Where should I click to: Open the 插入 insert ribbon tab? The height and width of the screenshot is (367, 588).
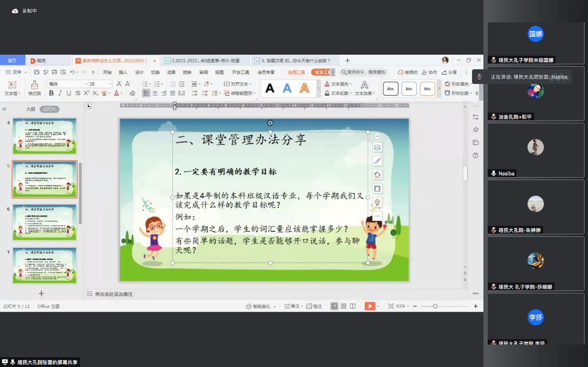(123, 72)
